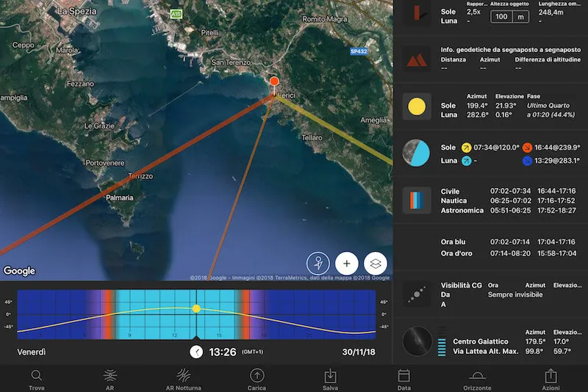
Task: Tap the moon phase image
Action: click(x=416, y=153)
